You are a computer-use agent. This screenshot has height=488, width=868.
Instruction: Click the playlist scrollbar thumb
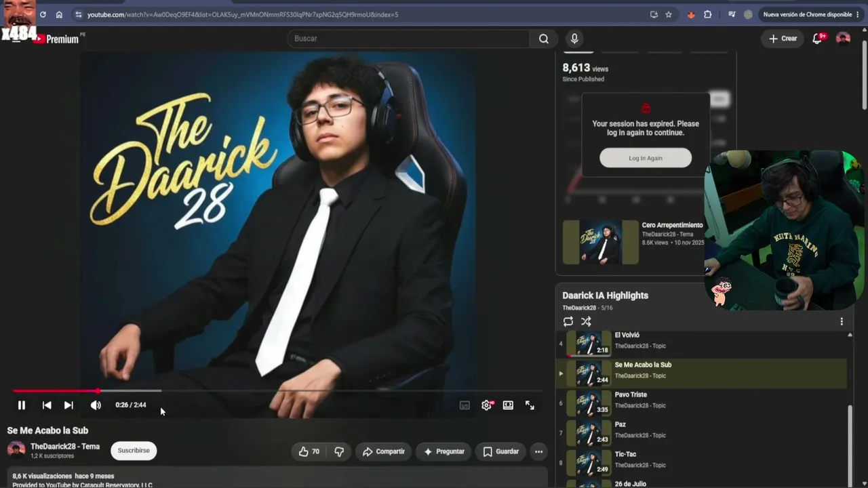point(850,446)
